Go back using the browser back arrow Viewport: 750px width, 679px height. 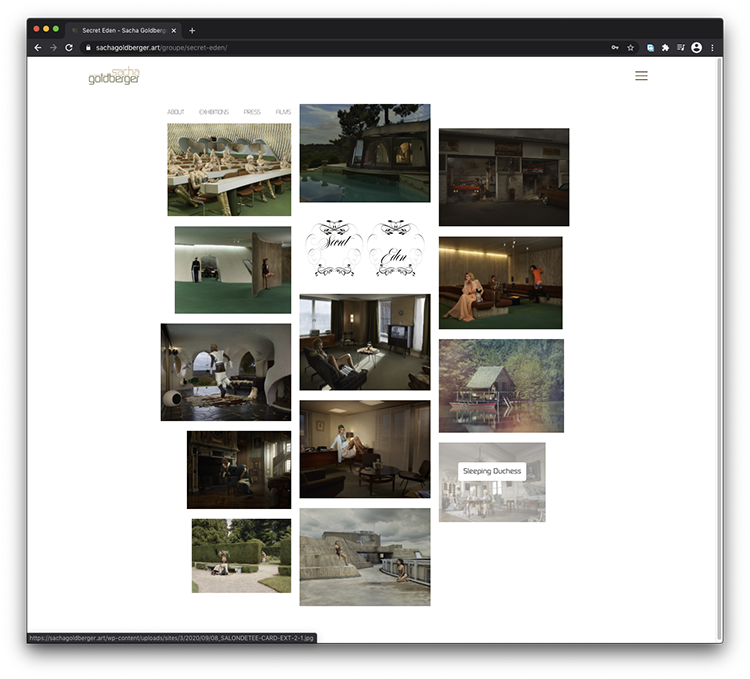tap(38, 47)
